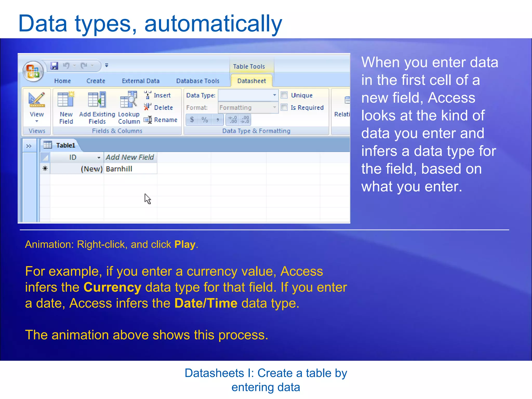Click the Delete button label
532x399 pixels.
[x=163, y=108]
